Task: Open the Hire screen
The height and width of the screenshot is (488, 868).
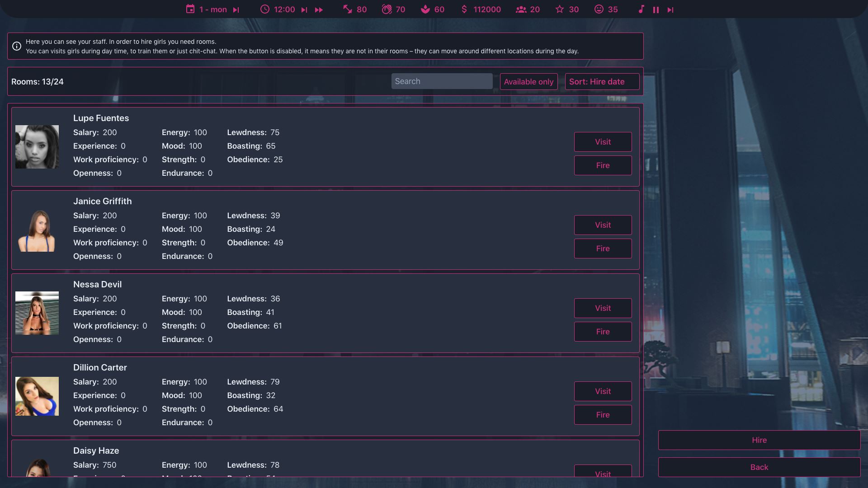Action: pyautogui.click(x=759, y=440)
